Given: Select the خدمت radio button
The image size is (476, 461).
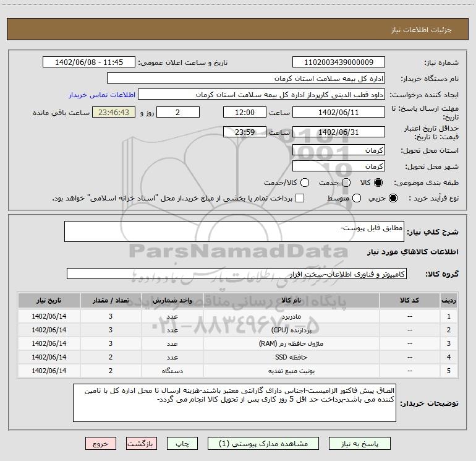Looking at the screenshot, I should click(346, 183).
